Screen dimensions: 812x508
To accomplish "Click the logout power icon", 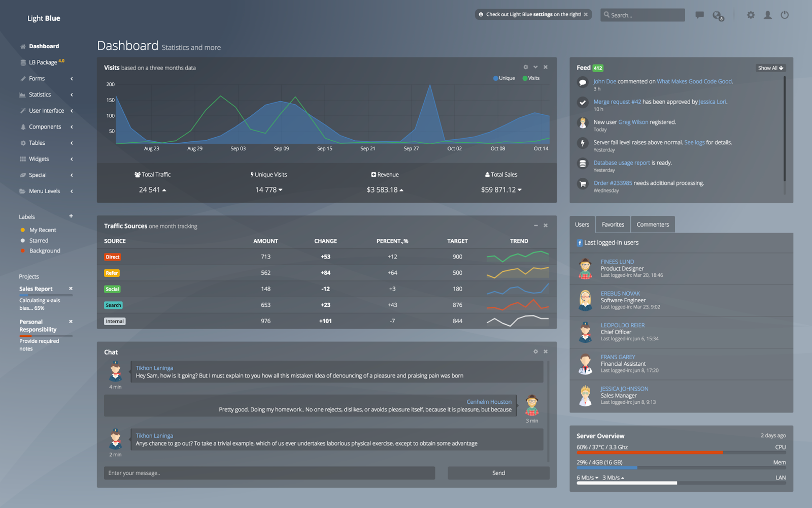I will pos(785,15).
